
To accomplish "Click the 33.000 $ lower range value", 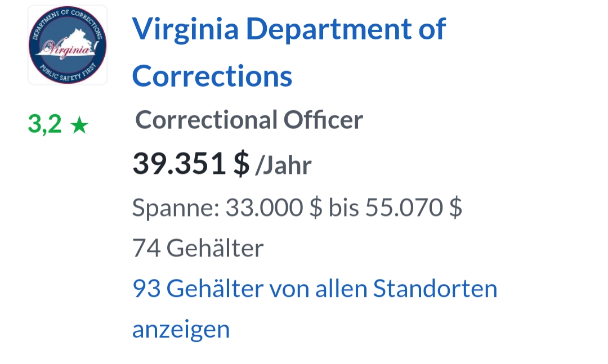I will [274, 208].
